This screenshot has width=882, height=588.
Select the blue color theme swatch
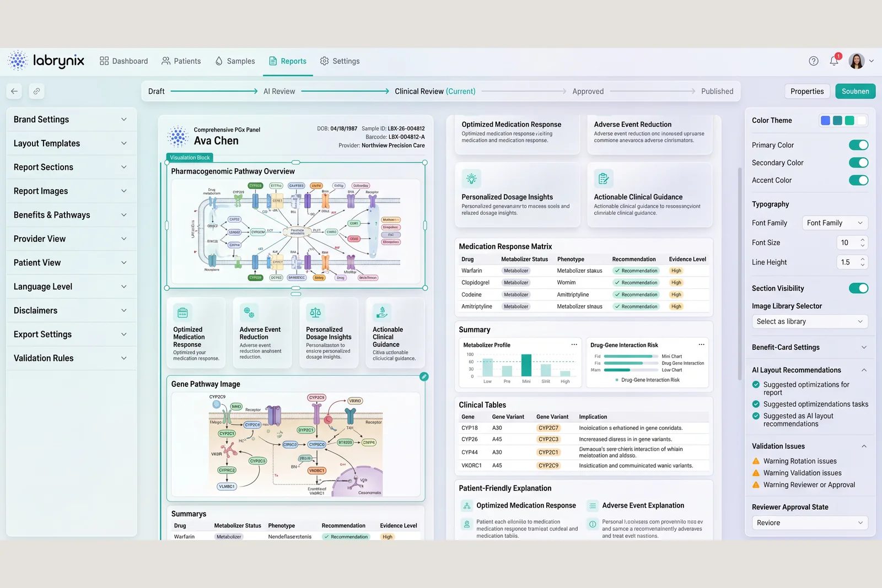(825, 121)
